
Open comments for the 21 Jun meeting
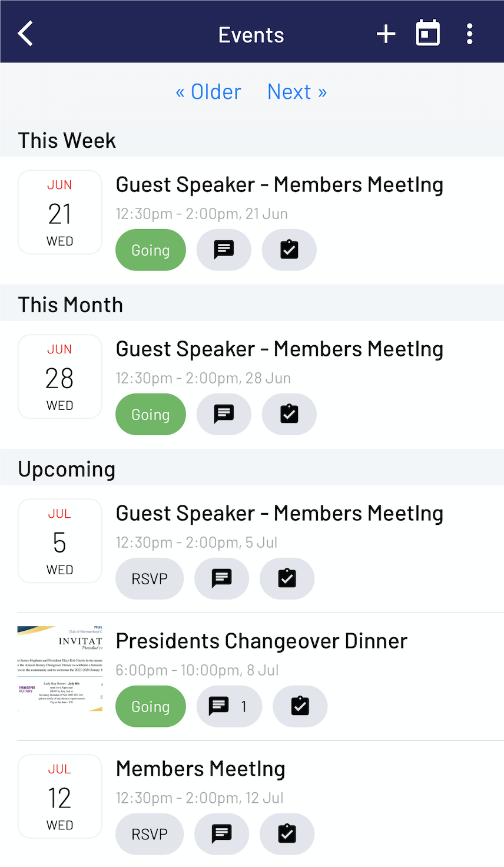224,250
